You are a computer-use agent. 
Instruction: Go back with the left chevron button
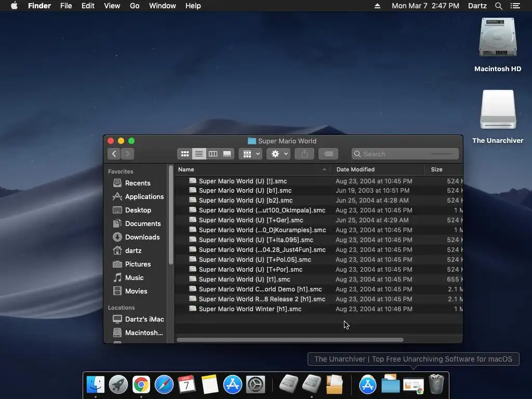(114, 154)
